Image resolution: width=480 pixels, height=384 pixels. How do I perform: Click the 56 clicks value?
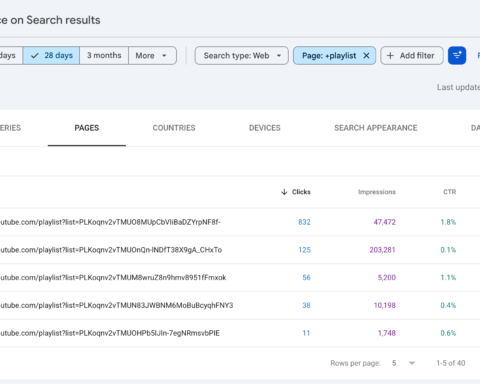(x=306, y=278)
